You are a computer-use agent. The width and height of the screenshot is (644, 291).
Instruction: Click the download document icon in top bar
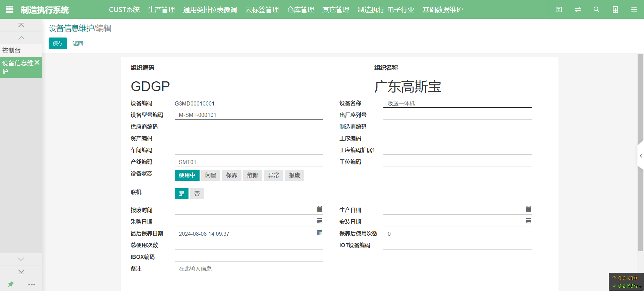coord(615,9)
